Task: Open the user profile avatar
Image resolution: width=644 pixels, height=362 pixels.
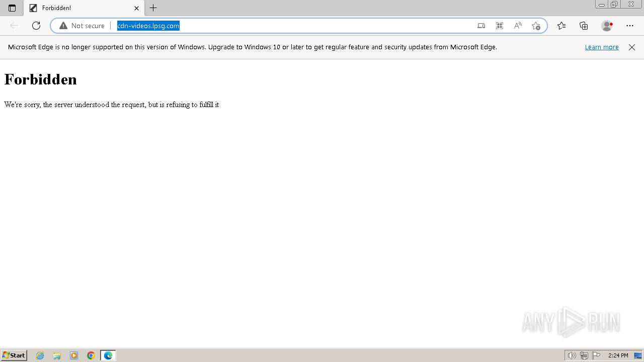Action: point(607,26)
